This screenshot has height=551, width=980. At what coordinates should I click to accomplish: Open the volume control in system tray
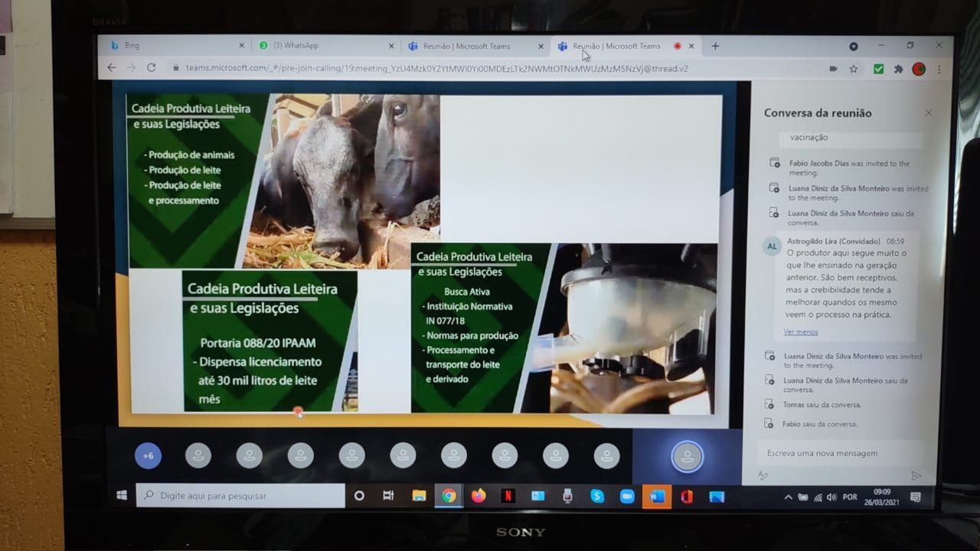click(x=831, y=497)
